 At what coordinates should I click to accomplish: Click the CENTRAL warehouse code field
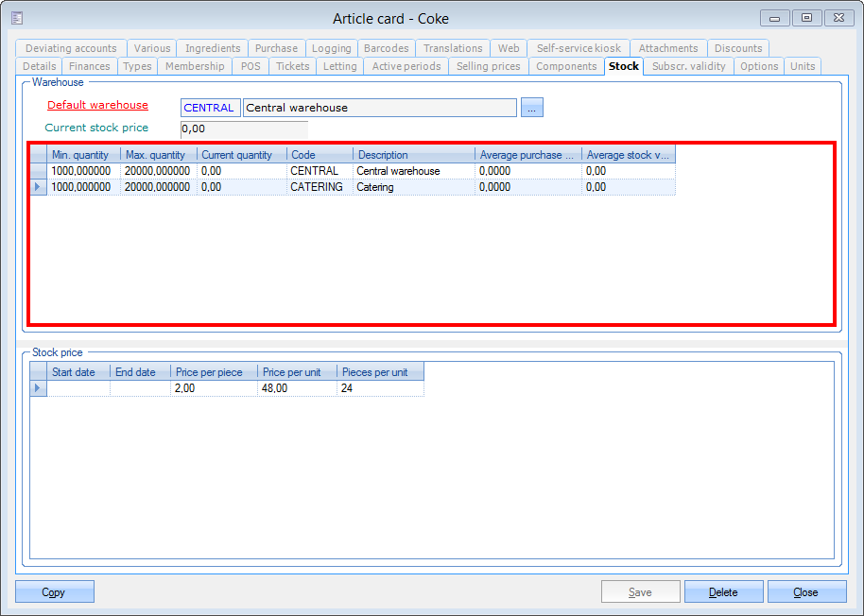point(209,108)
